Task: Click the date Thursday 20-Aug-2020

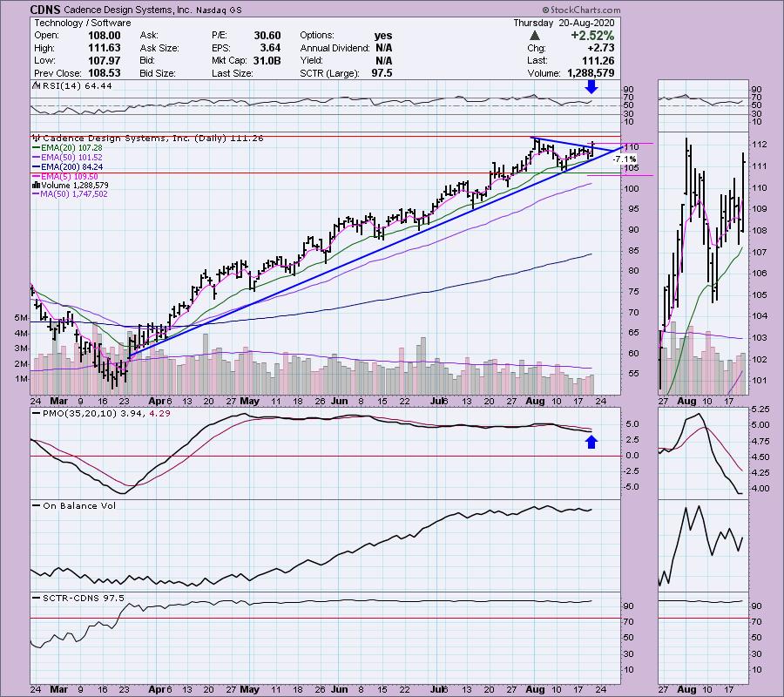Action: click(564, 23)
